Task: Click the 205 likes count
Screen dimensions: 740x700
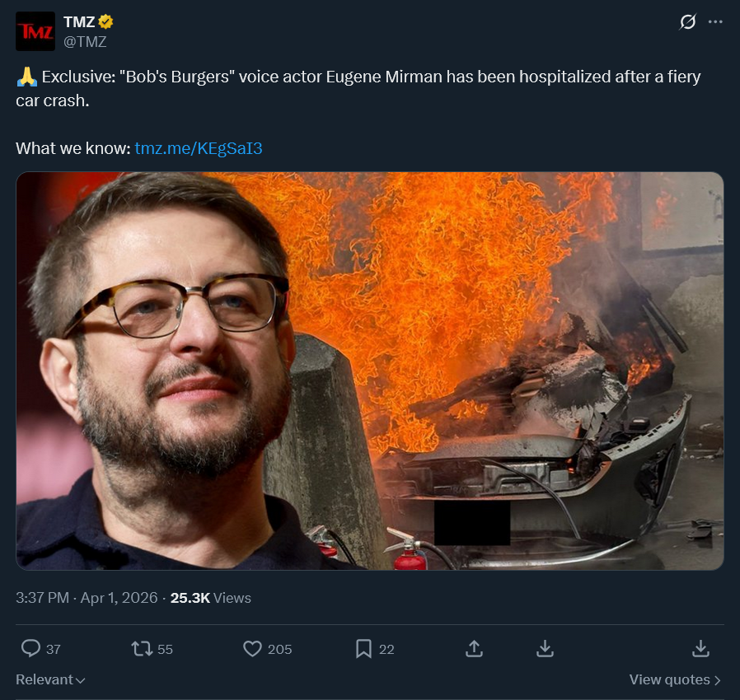Action: [280, 650]
